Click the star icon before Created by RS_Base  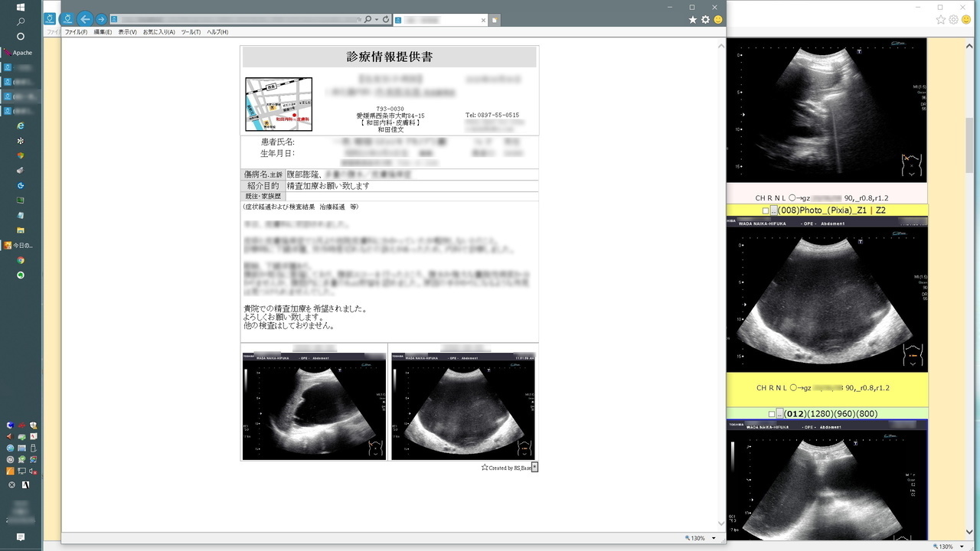[485, 467]
